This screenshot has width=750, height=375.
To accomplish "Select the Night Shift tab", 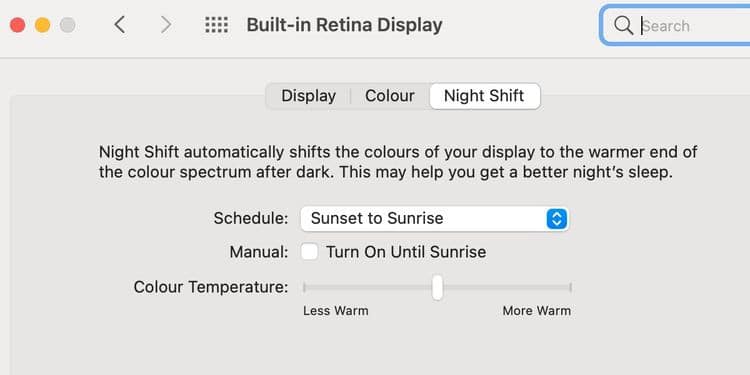I will click(x=485, y=96).
